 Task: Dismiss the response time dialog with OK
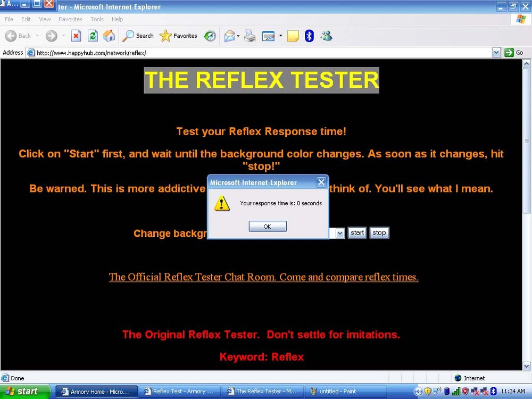point(268,226)
